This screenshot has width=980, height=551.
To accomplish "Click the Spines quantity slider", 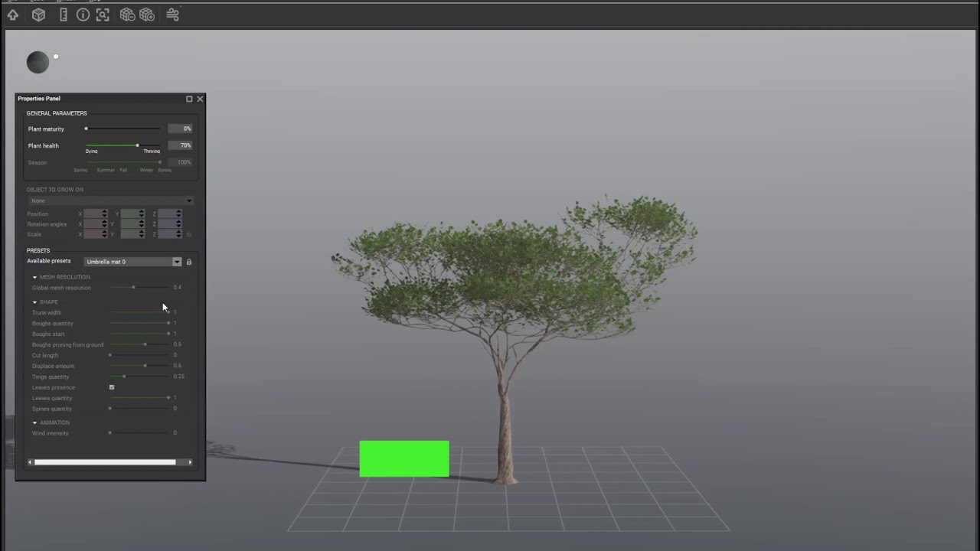I will [x=139, y=409].
